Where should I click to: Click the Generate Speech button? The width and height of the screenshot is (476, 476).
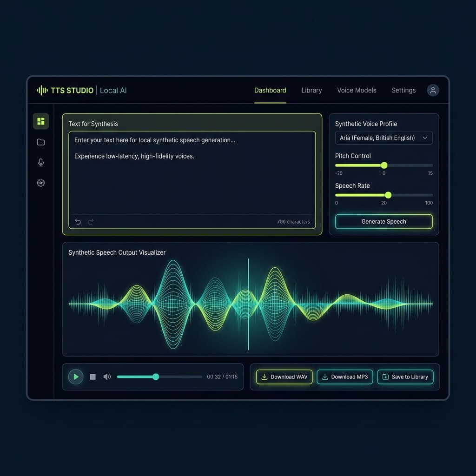tap(383, 222)
